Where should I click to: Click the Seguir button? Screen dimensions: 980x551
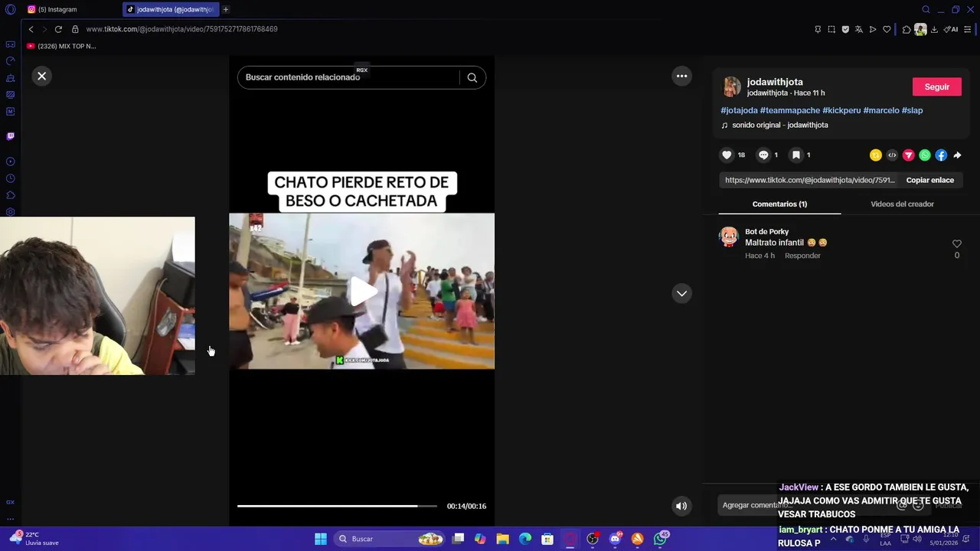936,86
